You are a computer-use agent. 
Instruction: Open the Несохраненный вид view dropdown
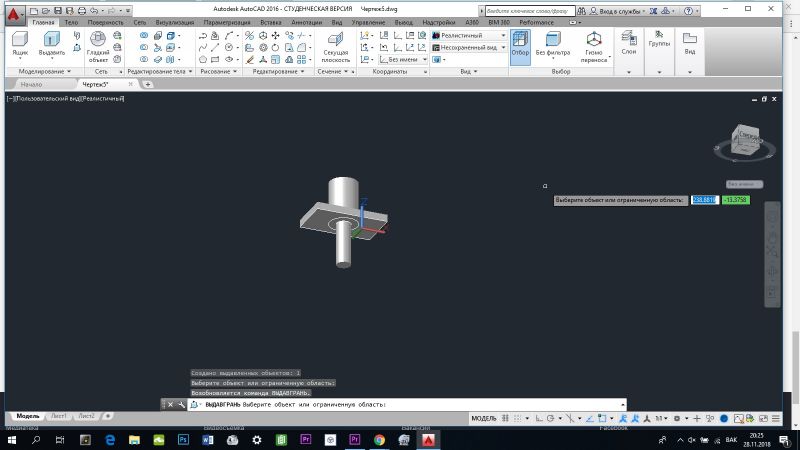(x=470, y=47)
